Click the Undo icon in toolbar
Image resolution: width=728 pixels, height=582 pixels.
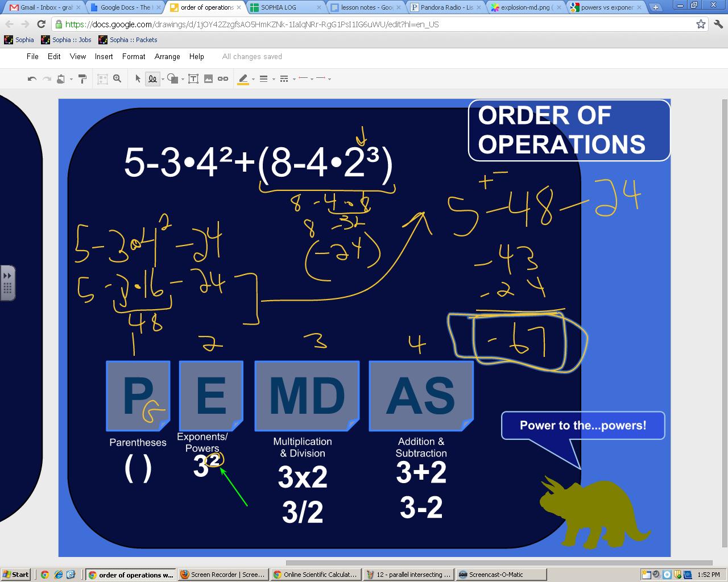tap(32, 79)
